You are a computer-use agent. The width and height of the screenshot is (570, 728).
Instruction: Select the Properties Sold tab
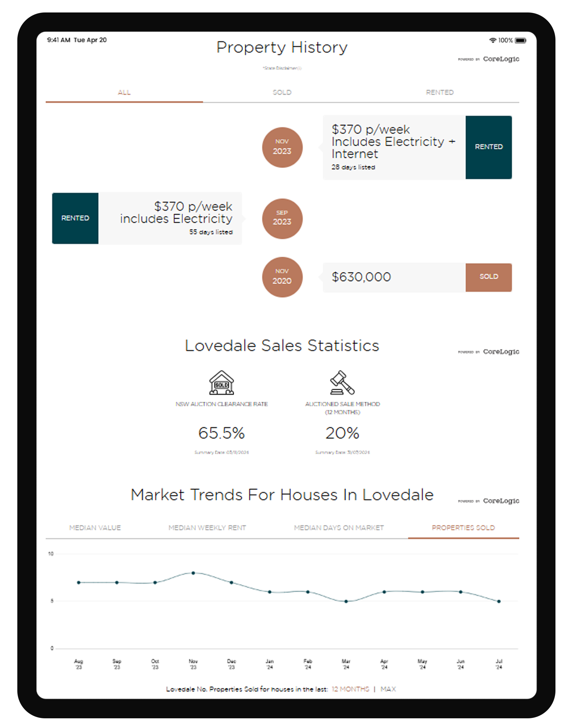tap(463, 527)
